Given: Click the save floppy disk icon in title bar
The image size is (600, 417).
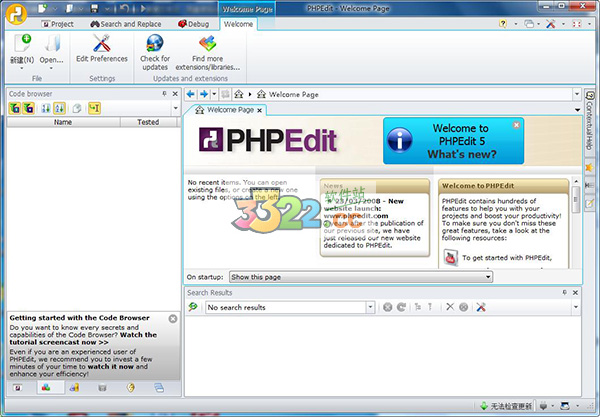Looking at the screenshot, I should pos(94,8).
